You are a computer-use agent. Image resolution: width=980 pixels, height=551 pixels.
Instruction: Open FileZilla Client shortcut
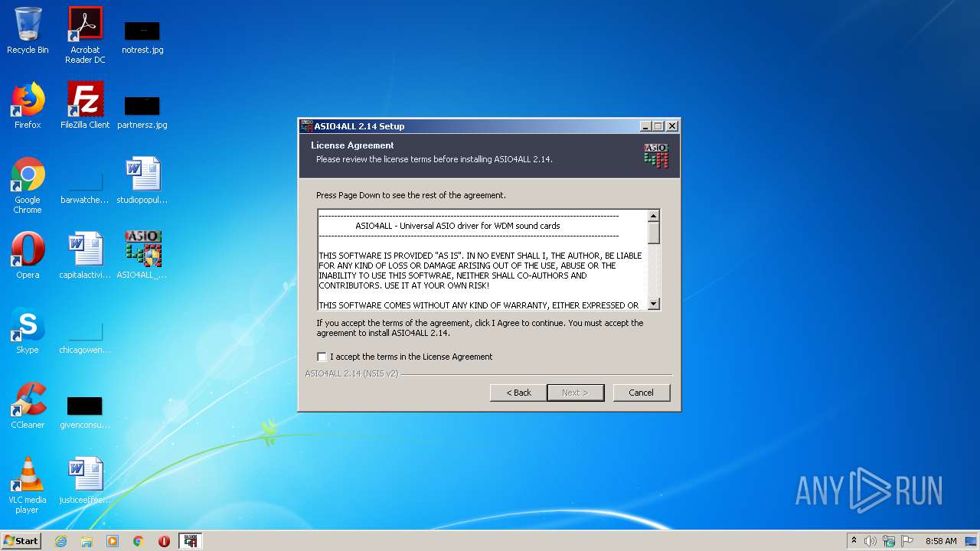point(85,105)
